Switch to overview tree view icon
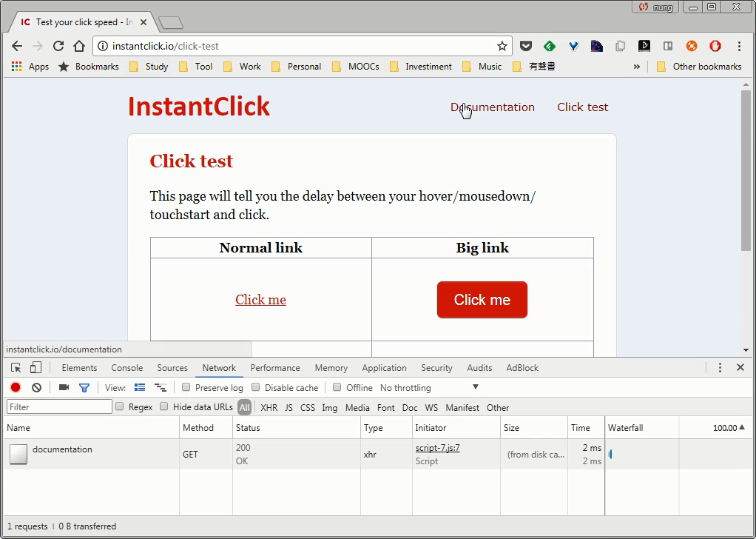Screen dimensions: 756x539 point(161,387)
